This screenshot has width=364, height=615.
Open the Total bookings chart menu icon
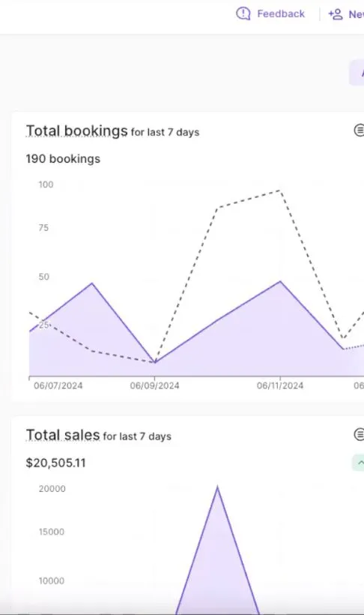pos(359,130)
